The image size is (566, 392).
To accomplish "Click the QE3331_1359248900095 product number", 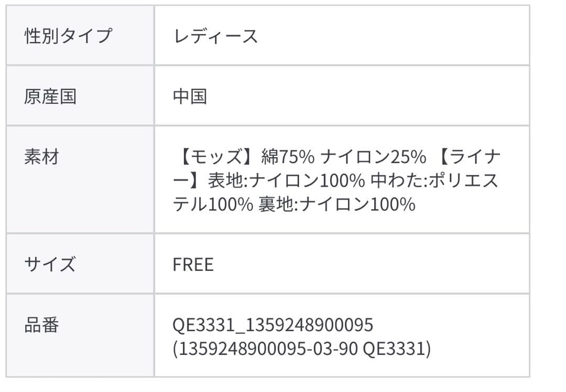I will point(273,325).
